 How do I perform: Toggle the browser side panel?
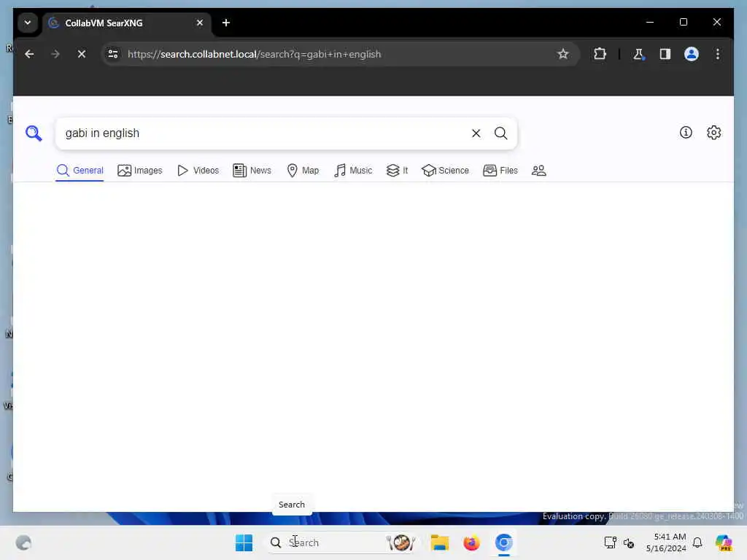(x=665, y=54)
